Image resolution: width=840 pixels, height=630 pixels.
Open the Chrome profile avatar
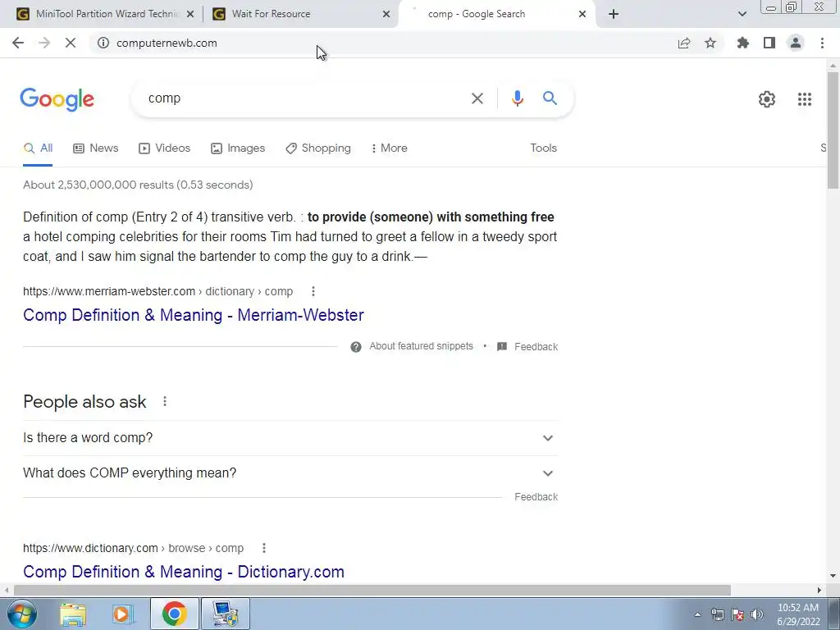[x=796, y=43]
